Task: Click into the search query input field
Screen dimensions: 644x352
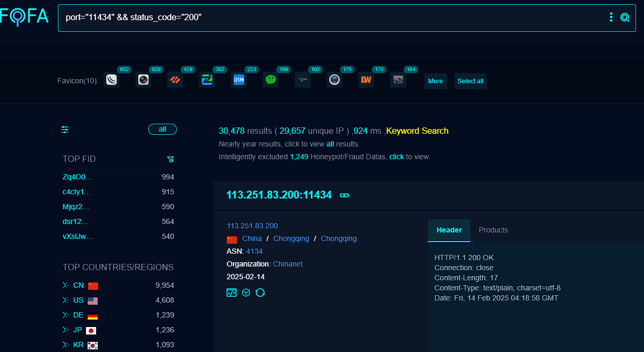Action: coord(329,18)
